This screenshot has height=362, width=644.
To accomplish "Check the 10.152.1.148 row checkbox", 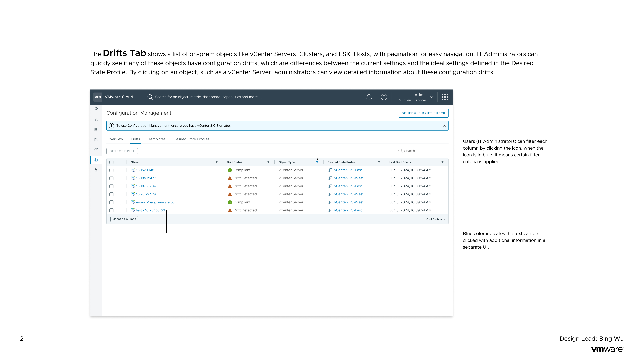I will [x=111, y=170].
